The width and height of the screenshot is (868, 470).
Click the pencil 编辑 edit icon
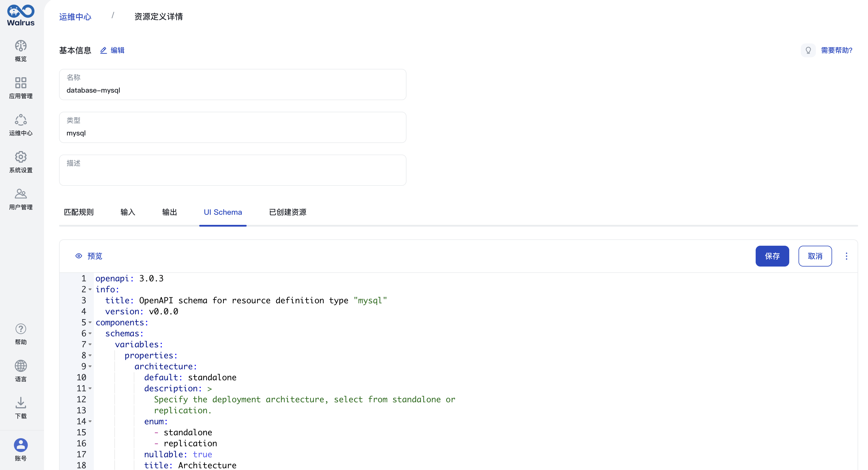pos(103,50)
